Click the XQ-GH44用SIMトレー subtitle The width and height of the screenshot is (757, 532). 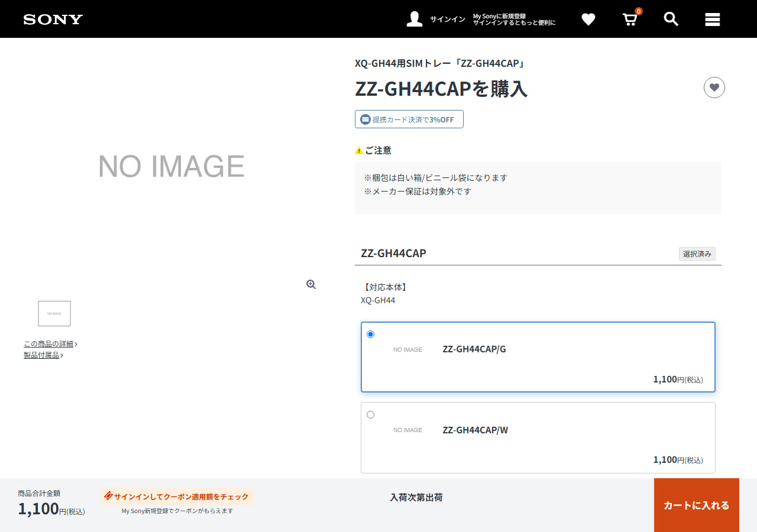pos(440,63)
